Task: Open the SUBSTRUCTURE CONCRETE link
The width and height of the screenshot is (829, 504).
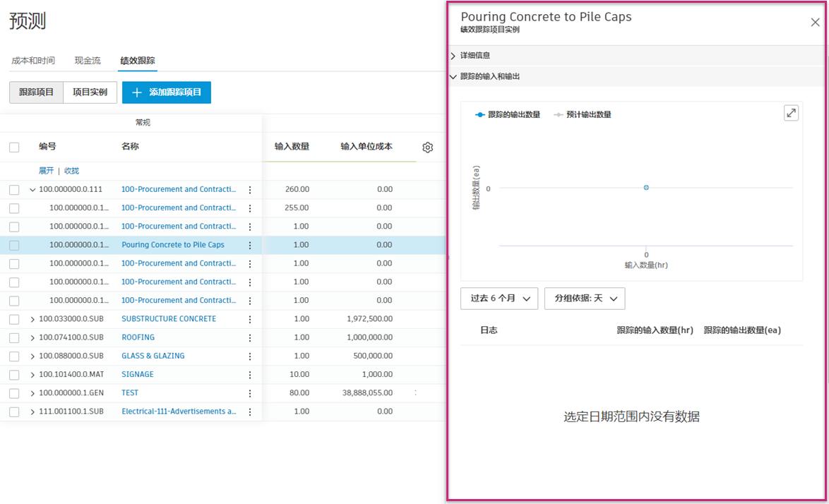Action: 169,319
